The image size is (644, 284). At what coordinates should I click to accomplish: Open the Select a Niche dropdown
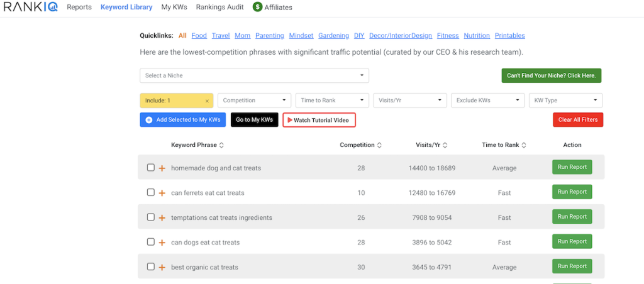coord(254,75)
